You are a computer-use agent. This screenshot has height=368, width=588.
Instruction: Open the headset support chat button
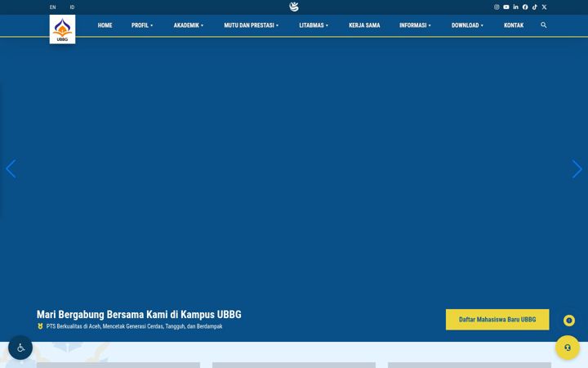pos(568,348)
